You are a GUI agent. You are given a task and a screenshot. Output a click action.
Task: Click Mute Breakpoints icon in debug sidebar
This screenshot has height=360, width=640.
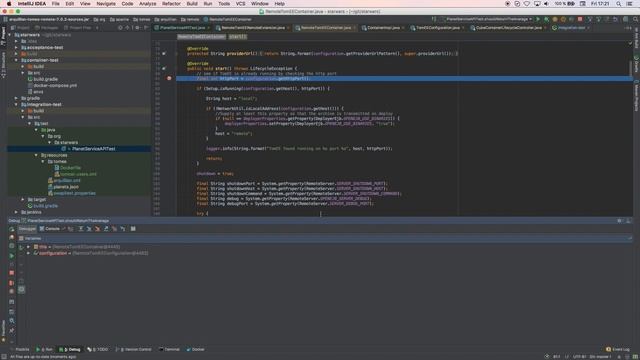point(11,291)
